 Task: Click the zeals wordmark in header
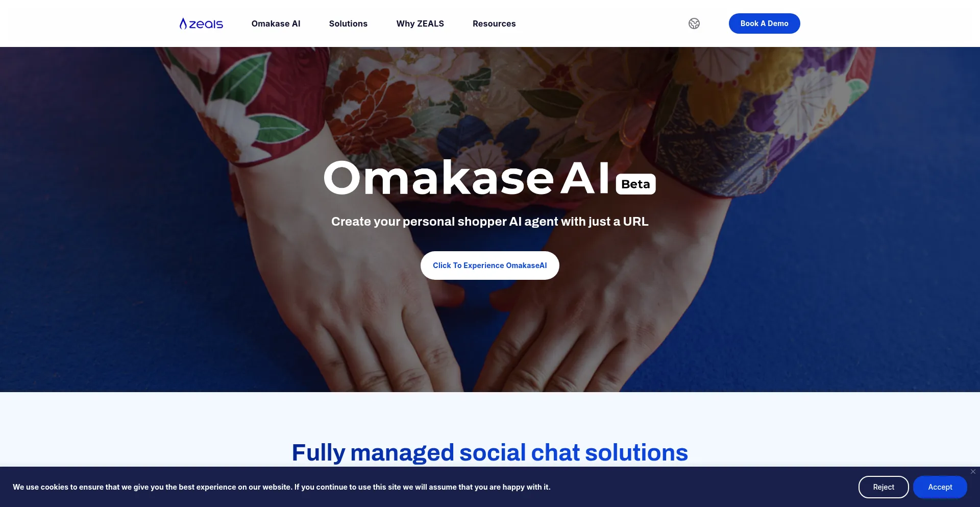point(206,24)
